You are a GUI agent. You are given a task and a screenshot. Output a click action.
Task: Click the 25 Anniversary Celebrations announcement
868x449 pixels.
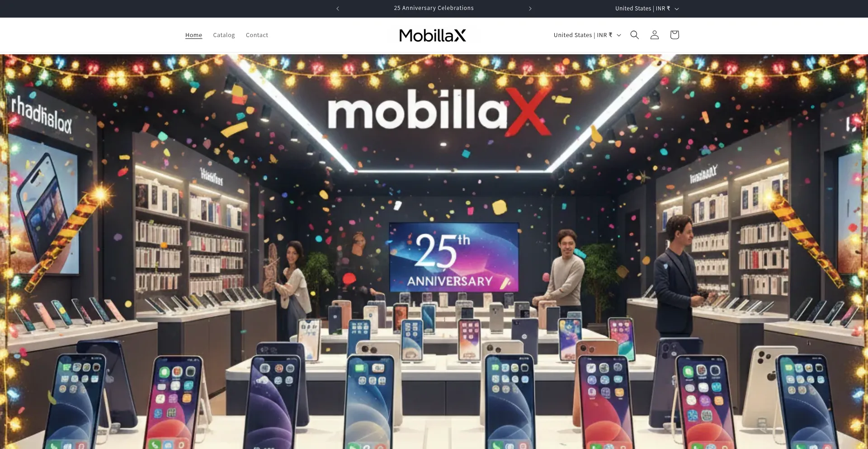(x=434, y=8)
